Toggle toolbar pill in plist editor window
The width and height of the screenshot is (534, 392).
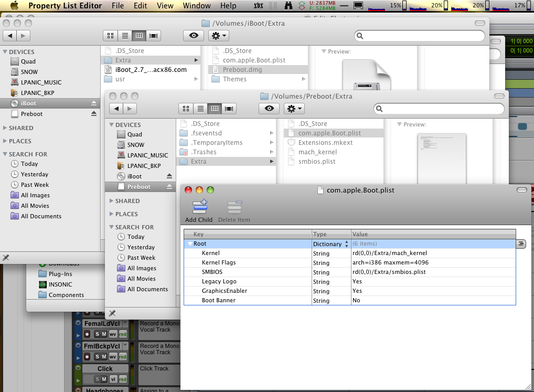coord(521,189)
